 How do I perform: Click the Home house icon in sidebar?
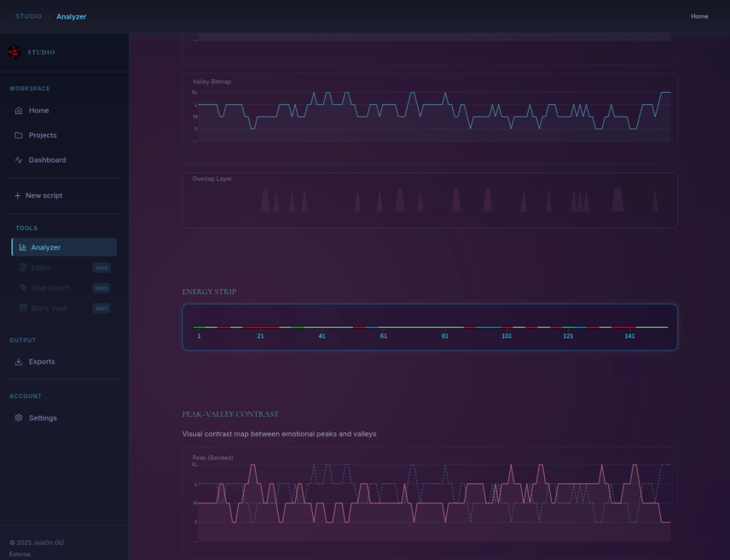coord(19,110)
